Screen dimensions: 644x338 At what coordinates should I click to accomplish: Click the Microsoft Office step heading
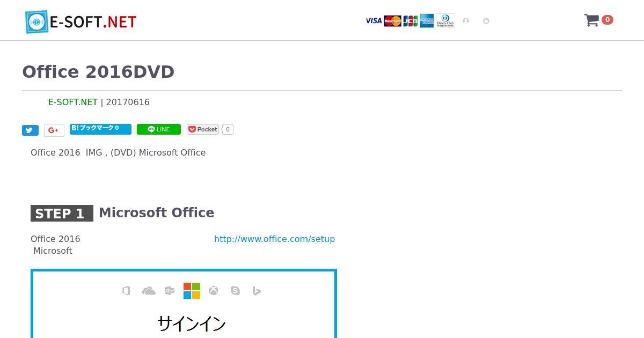pos(156,212)
